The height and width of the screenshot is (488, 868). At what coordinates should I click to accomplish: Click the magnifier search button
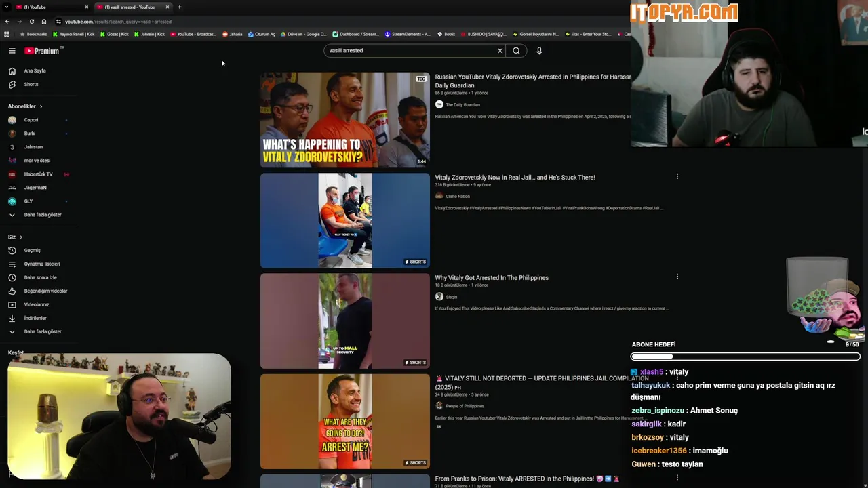click(516, 51)
